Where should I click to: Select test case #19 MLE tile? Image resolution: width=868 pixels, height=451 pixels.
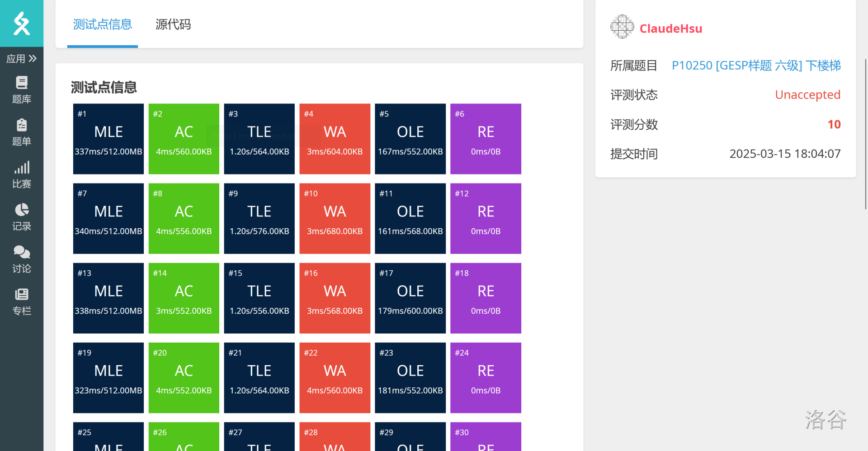click(x=108, y=378)
